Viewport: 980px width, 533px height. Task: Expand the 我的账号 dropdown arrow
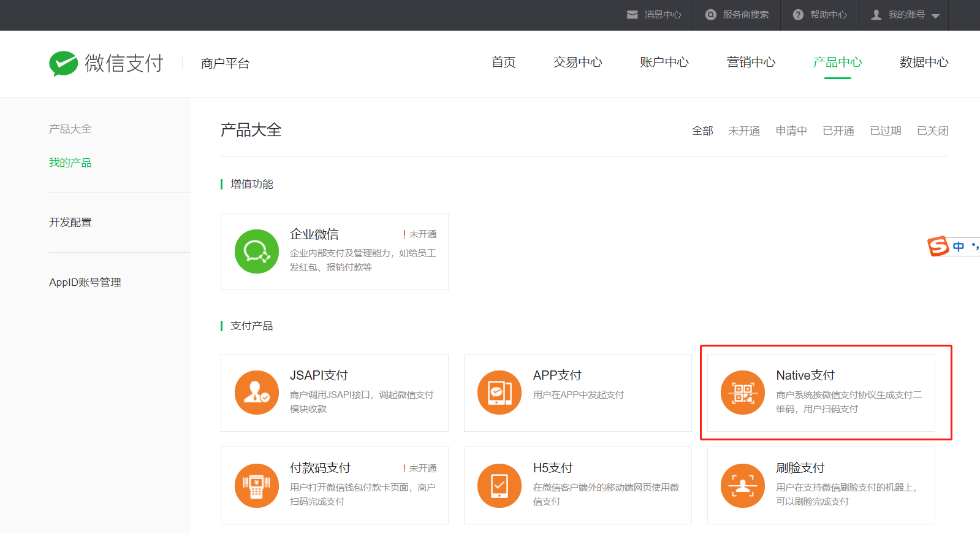click(x=935, y=16)
